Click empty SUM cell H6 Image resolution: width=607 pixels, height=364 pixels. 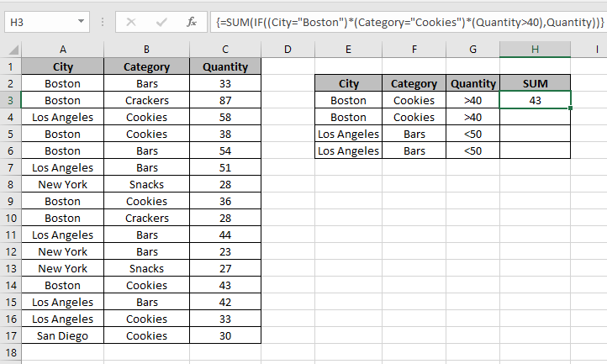point(535,150)
